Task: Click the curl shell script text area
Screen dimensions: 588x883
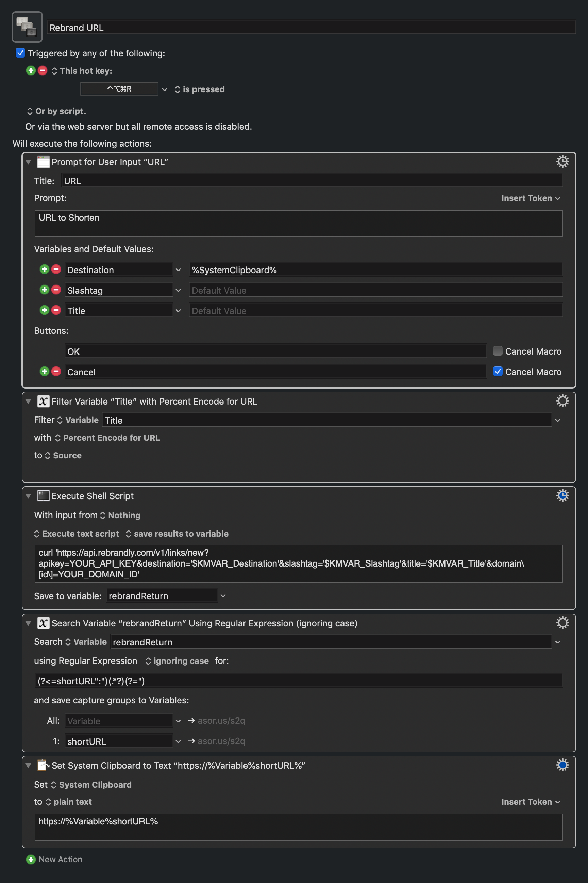Action: 299,563
